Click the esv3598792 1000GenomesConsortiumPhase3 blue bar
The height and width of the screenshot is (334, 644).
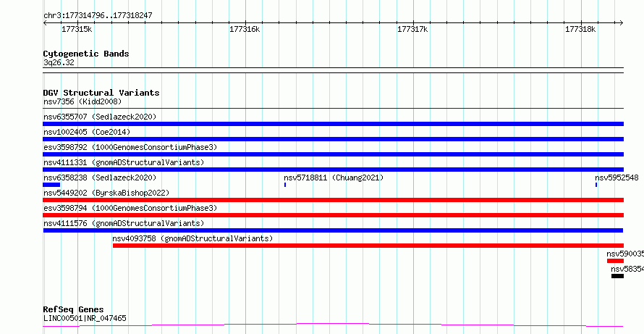333,154
